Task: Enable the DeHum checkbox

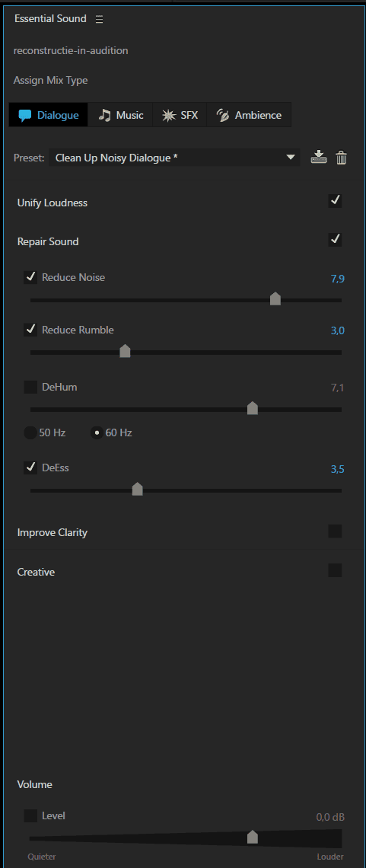Action: click(30, 387)
